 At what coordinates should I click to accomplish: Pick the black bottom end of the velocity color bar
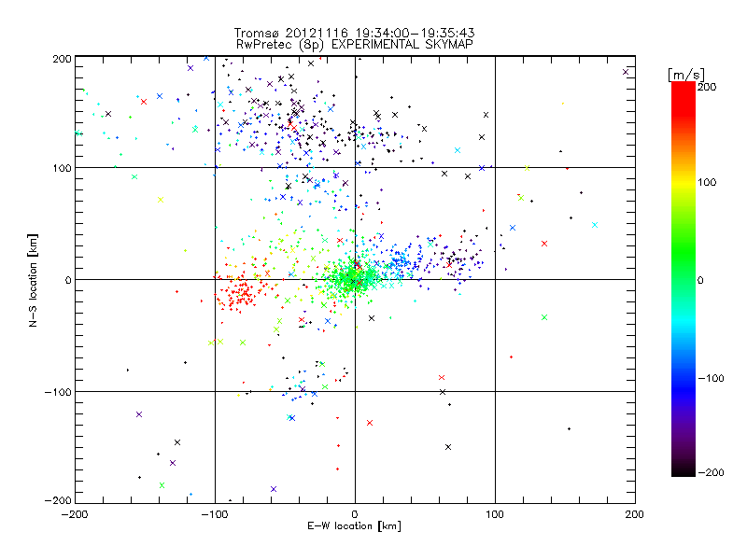point(684,470)
